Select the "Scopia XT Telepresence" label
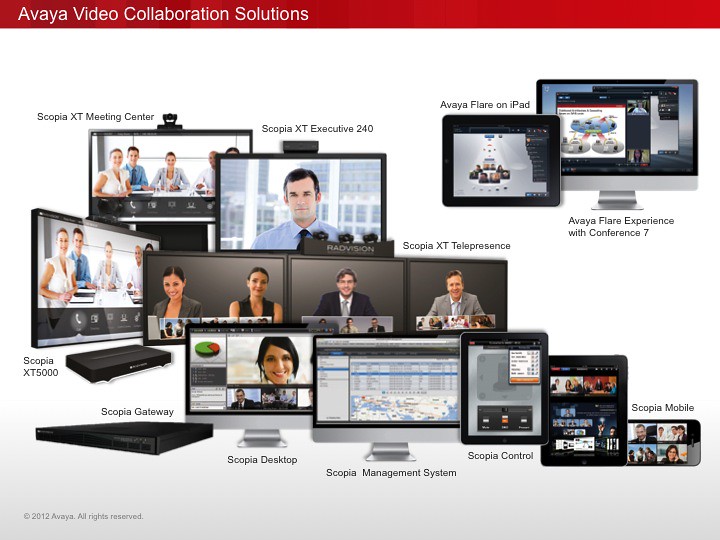720x540 pixels. click(x=456, y=246)
